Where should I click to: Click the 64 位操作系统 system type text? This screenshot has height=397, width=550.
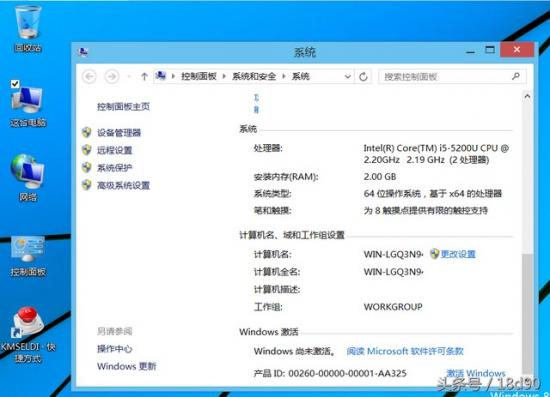pyautogui.click(x=433, y=194)
